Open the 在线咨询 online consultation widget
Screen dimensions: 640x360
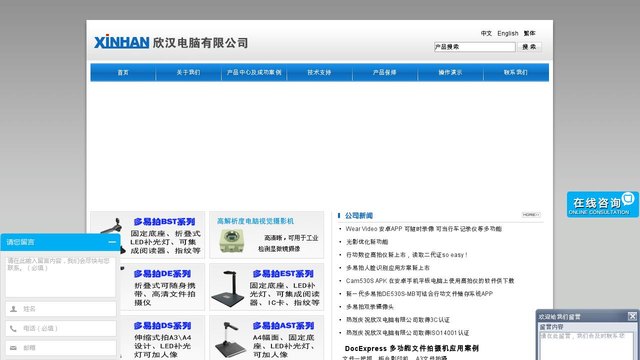[x=602, y=204]
